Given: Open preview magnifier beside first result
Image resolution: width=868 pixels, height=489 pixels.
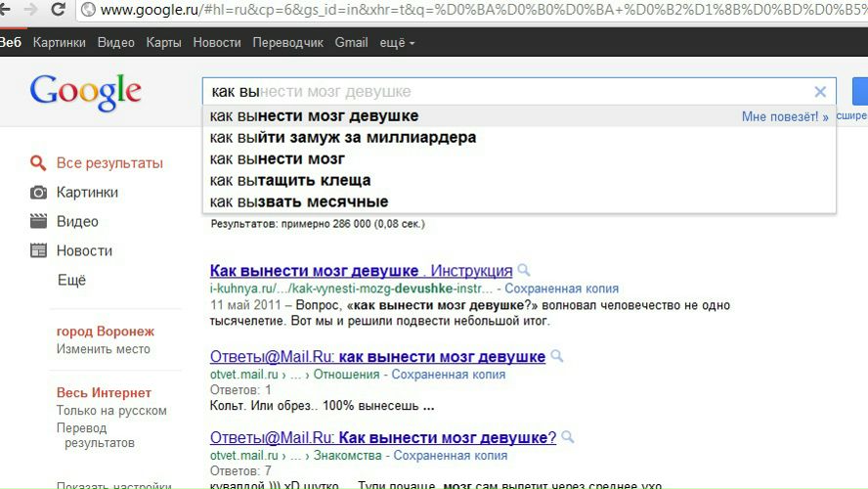Looking at the screenshot, I should click(x=524, y=271).
